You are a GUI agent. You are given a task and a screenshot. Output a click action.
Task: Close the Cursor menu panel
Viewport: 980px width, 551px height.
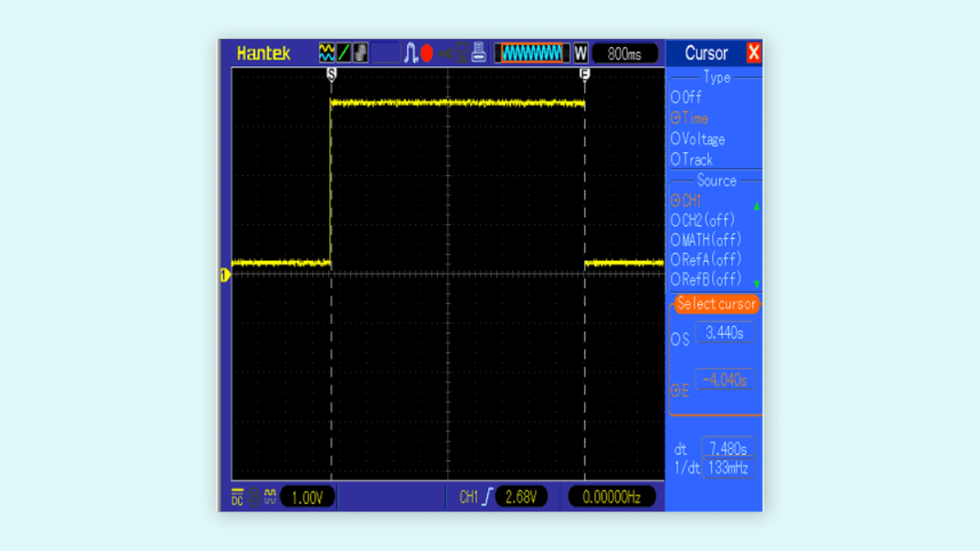[x=753, y=53]
